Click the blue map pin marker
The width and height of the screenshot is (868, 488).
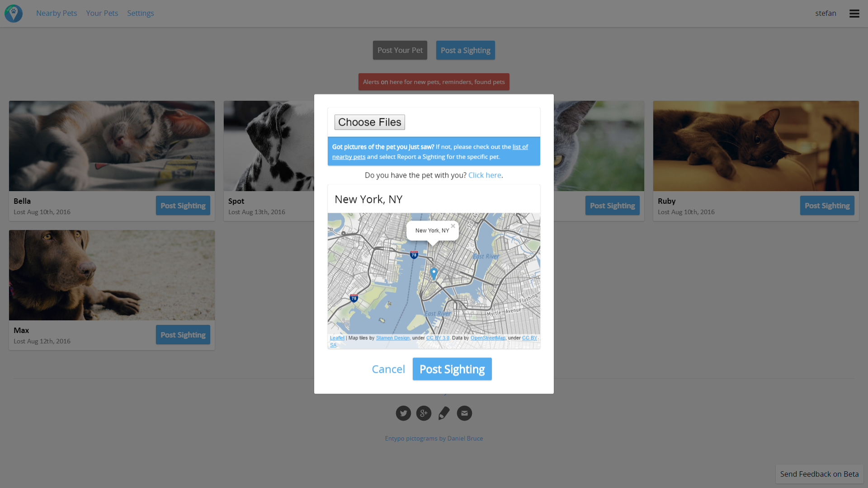(x=434, y=273)
